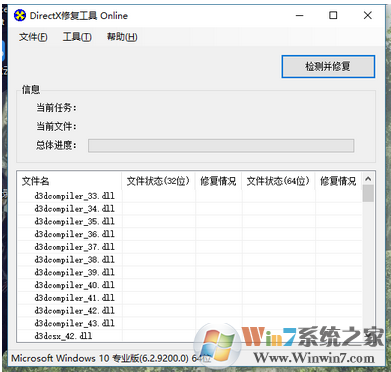The image size is (391, 372).
Task: Click the 当前文件 label
Action: pyautogui.click(x=56, y=127)
